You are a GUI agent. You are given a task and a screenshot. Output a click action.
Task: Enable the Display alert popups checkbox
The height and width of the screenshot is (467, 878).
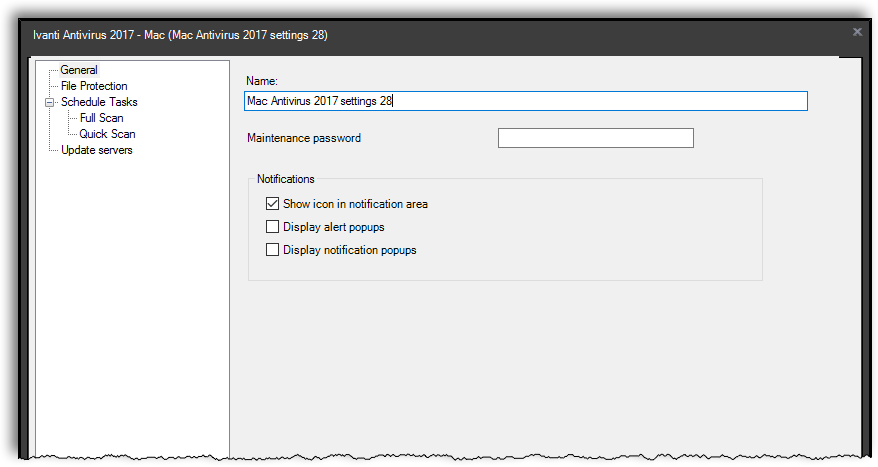[272, 227]
